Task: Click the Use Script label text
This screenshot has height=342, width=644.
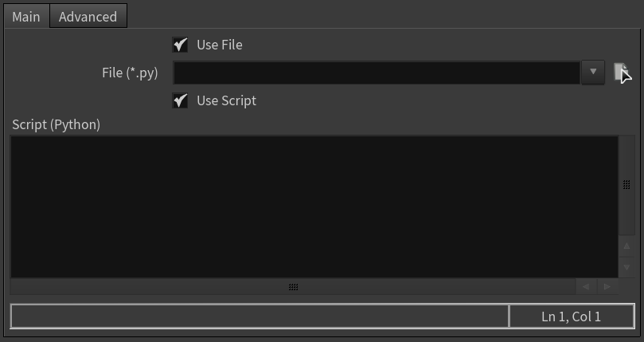Action: click(226, 100)
